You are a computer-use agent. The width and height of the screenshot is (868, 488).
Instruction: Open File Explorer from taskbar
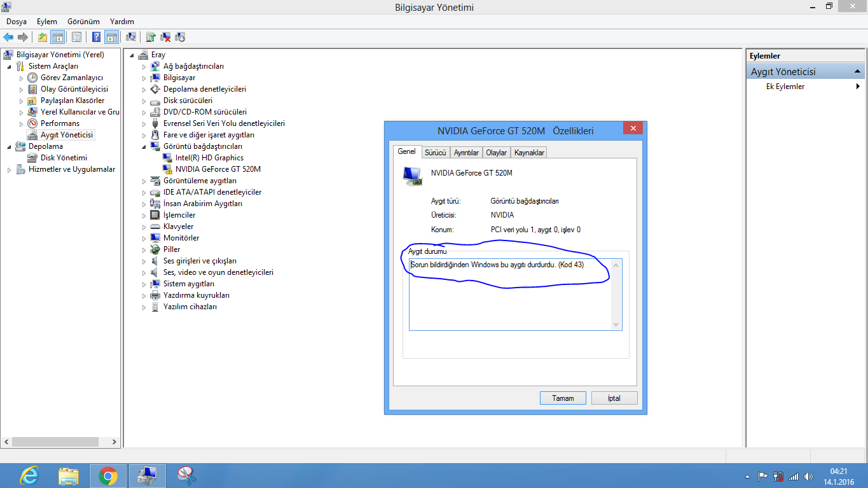coord(69,475)
